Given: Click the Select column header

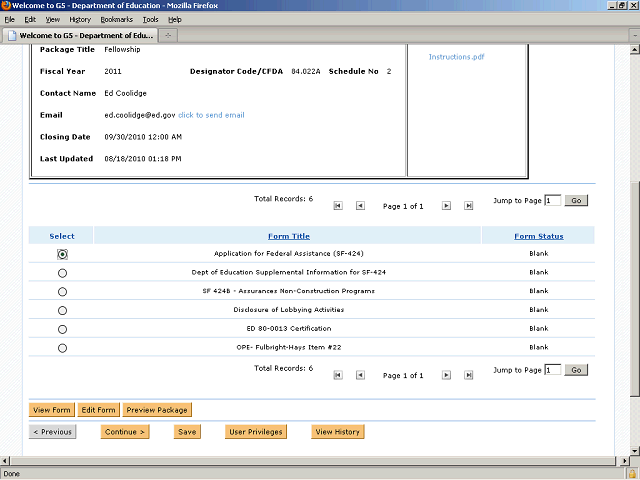Looking at the screenshot, I should click(x=62, y=236).
